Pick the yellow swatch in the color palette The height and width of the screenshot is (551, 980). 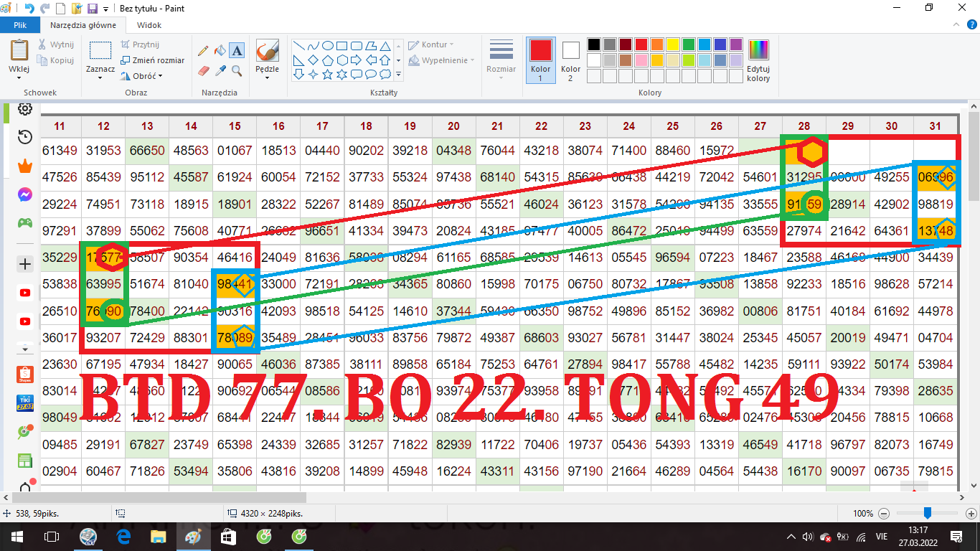click(x=672, y=44)
